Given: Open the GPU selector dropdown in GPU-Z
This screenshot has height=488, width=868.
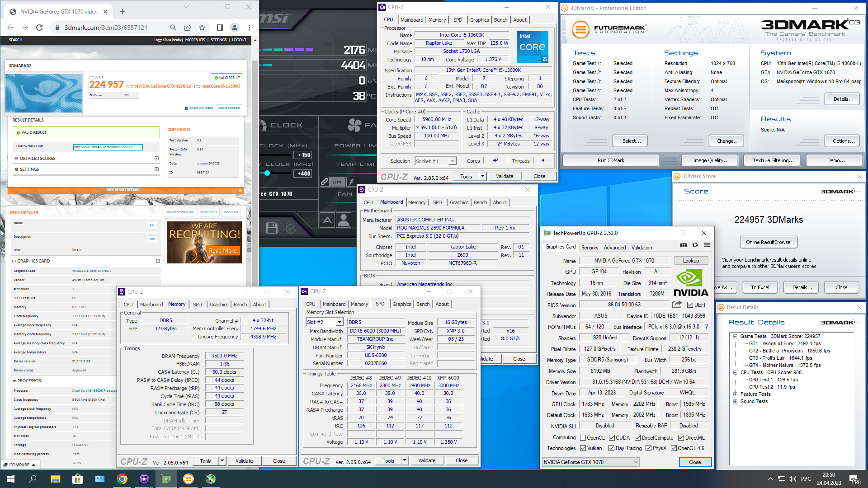Looking at the screenshot, I should coord(590,462).
